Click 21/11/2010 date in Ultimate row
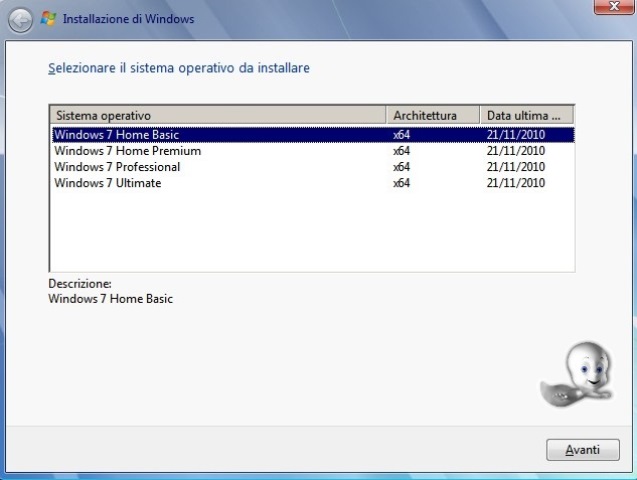The width and height of the screenshot is (637, 480). click(516, 183)
